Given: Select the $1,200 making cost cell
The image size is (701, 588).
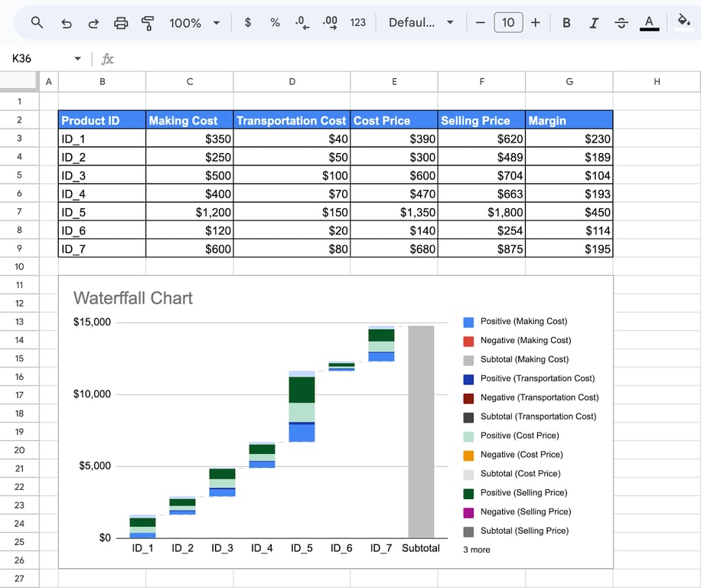Looking at the screenshot, I should click(x=190, y=211).
